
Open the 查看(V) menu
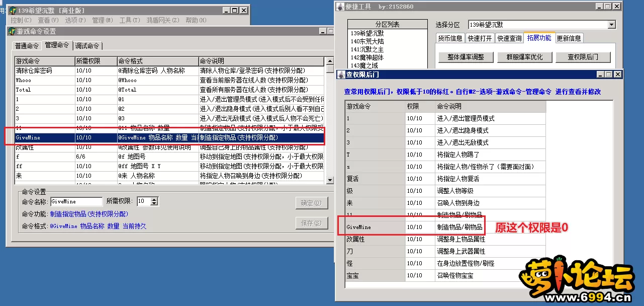48,20
